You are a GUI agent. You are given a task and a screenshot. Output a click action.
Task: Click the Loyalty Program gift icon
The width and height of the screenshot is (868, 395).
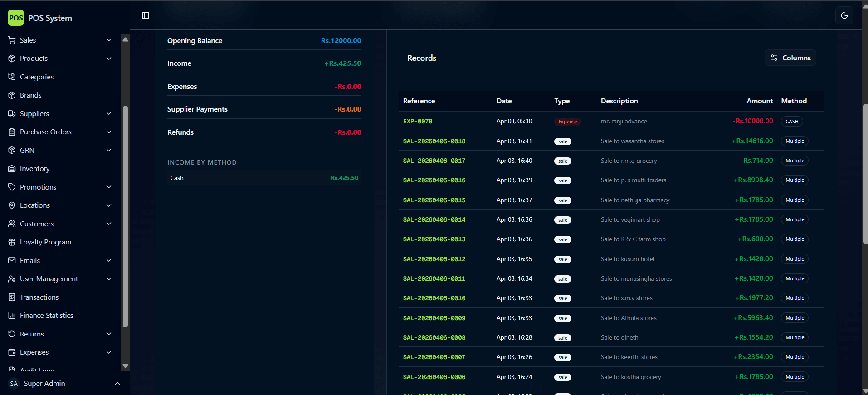pos(12,242)
